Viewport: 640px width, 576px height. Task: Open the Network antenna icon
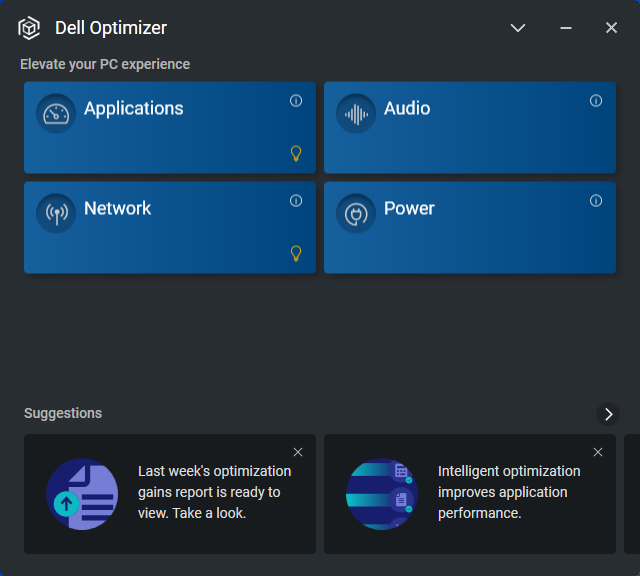[x=56, y=213]
